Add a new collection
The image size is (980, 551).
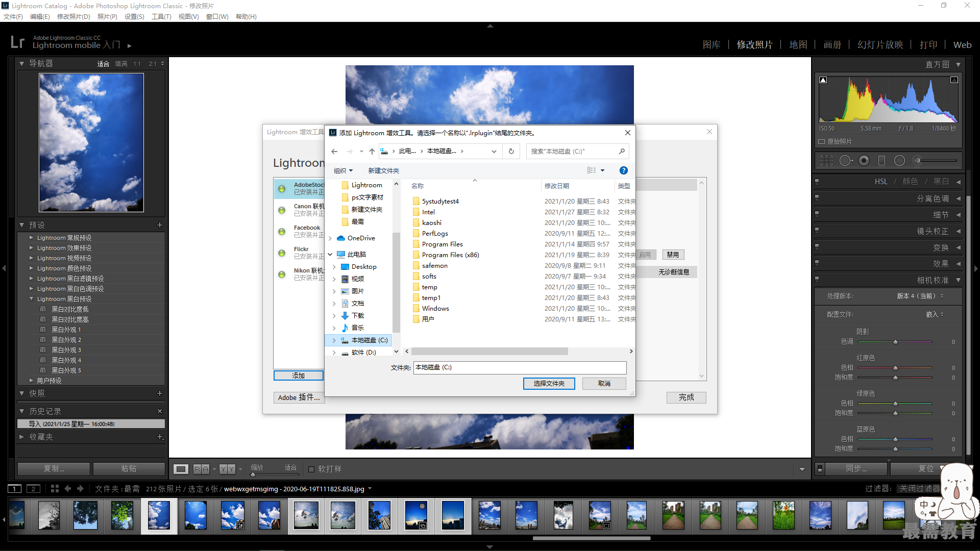pyautogui.click(x=160, y=437)
